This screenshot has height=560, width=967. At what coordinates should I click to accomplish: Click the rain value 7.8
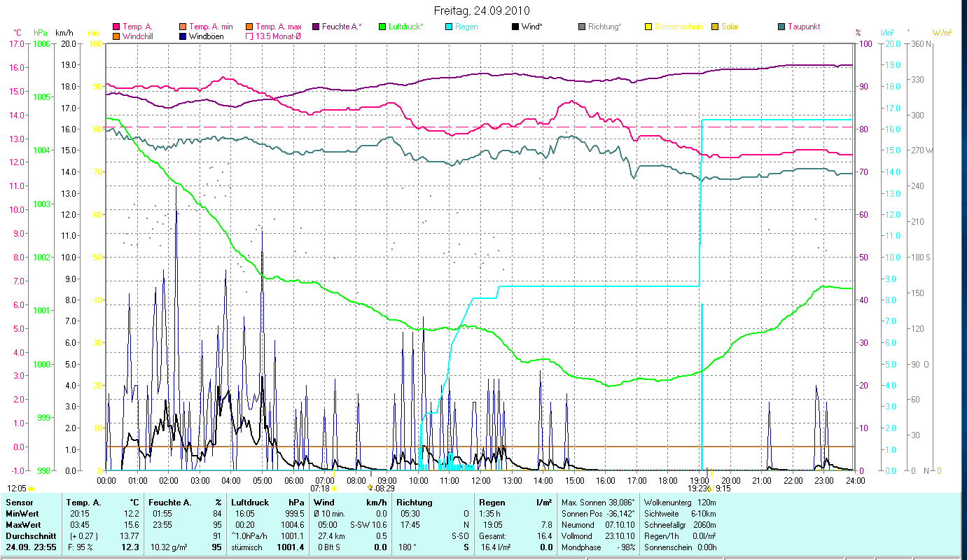[x=545, y=525]
